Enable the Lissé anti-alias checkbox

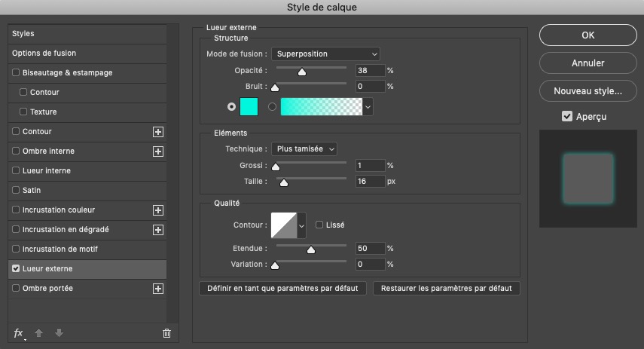click(319, 225)
